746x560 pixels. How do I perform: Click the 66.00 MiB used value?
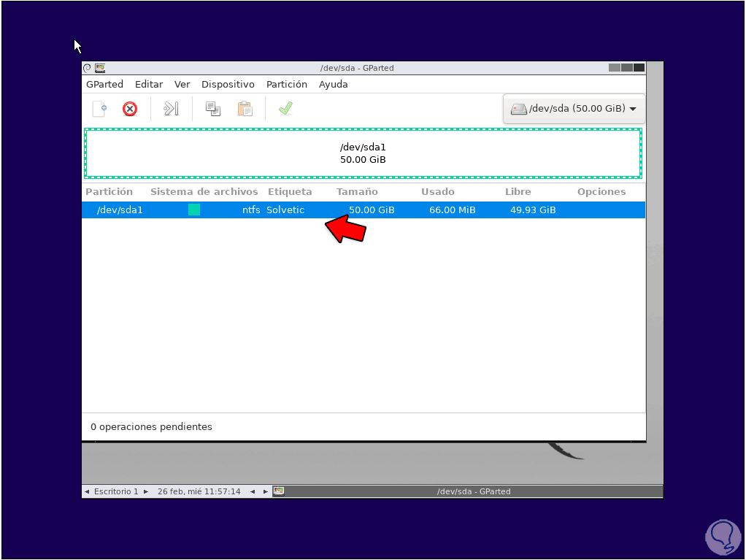point(452,210)
